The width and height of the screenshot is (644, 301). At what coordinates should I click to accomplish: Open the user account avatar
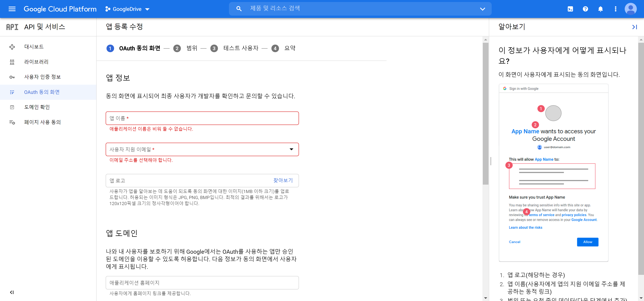click(x=631, y=9)
